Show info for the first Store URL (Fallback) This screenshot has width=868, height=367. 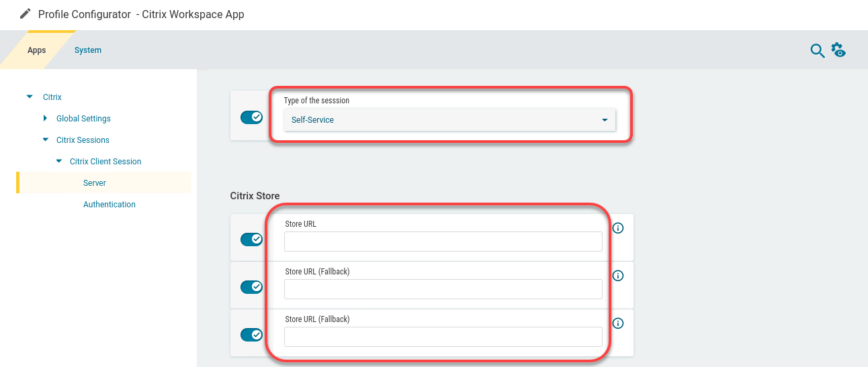[618, 276]
